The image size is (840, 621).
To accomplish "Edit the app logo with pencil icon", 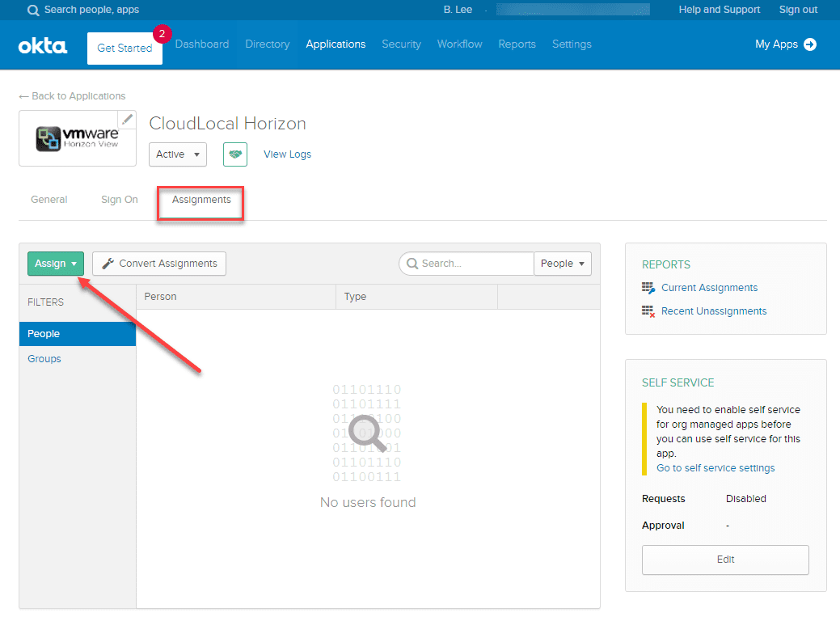I will (127, 120).
